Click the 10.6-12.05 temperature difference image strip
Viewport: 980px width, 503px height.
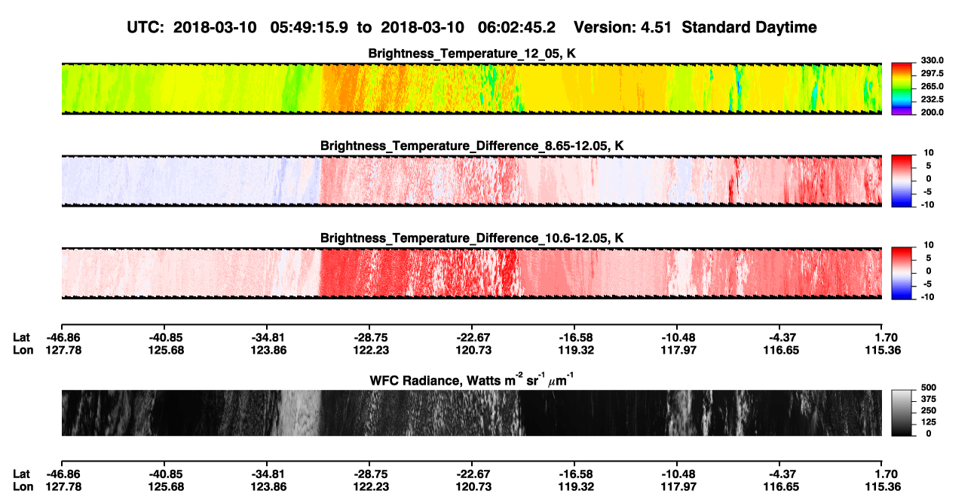point(471,273)
